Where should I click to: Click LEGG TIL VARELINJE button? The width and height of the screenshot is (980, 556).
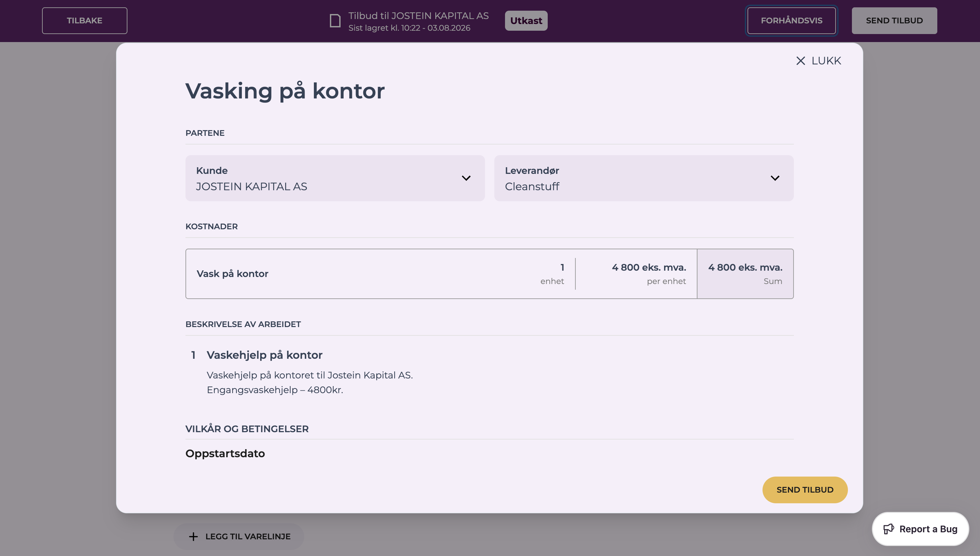tap(238, 537)
